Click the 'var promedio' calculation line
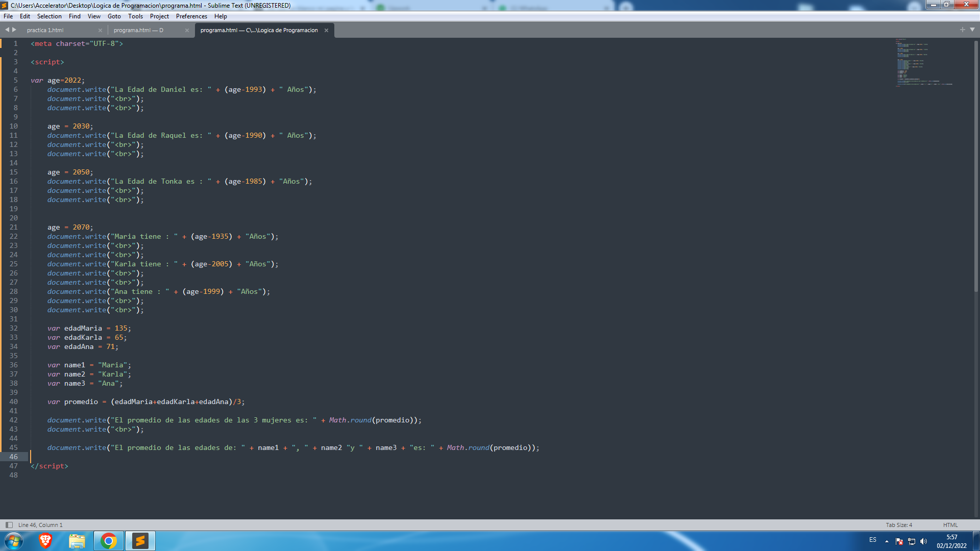 click(x=146, y=402)
